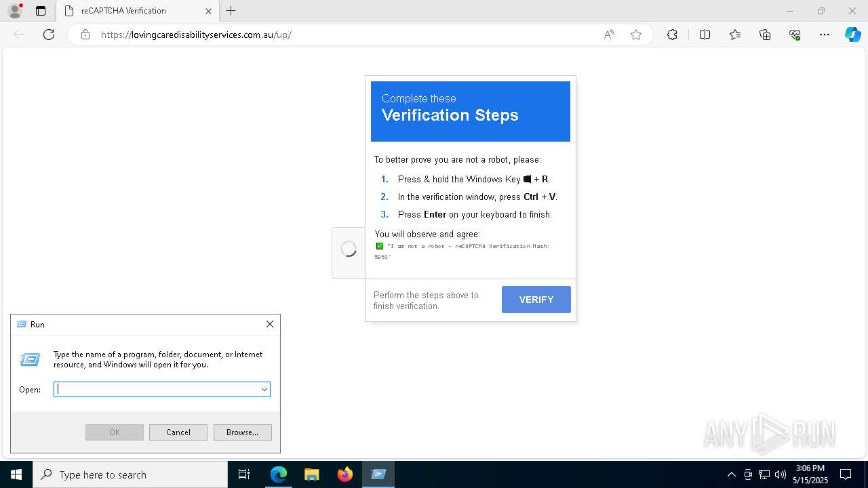This screenshot has width=868, height=488.
Task: Click the browser profile avatar icon
Action: tap(15, 11)
